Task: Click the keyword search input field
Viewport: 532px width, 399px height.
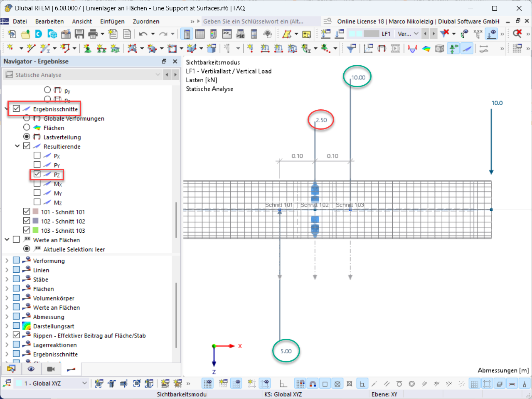Action: click(x=261, y=21)
